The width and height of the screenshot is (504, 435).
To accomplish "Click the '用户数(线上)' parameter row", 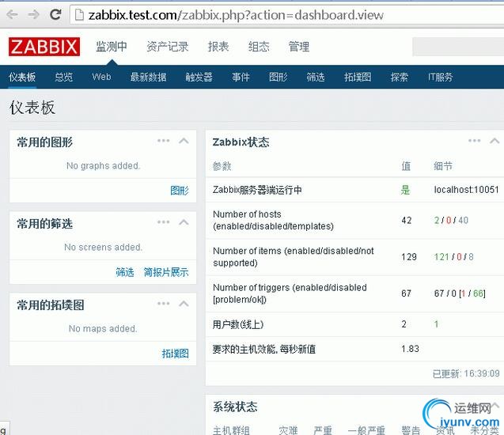I will click(354, 324).
